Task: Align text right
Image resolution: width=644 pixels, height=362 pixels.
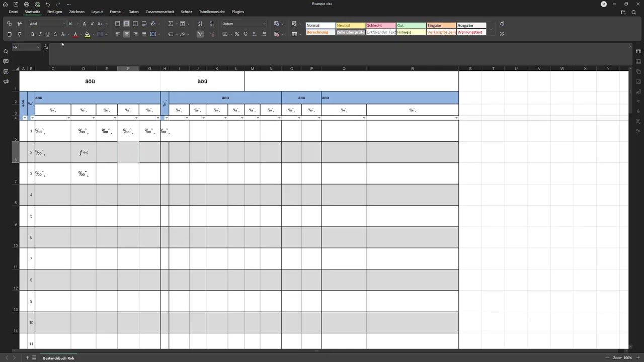Action: (135, 34)
